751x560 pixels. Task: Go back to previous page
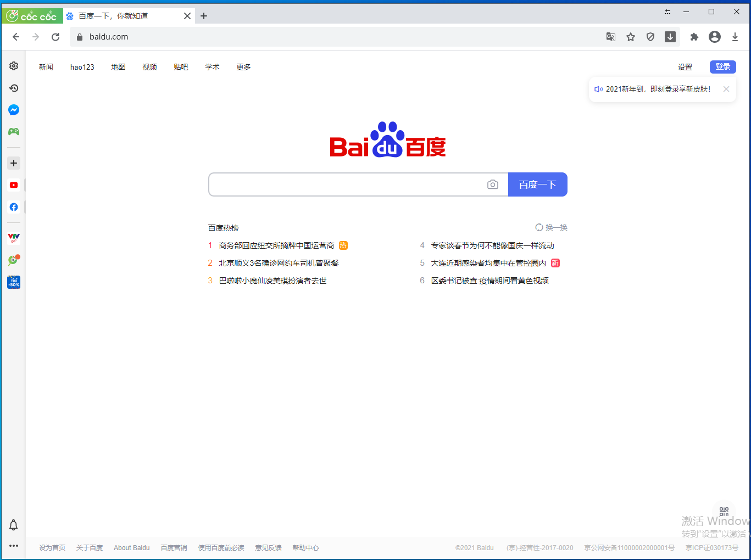click(x=16, y=37)
